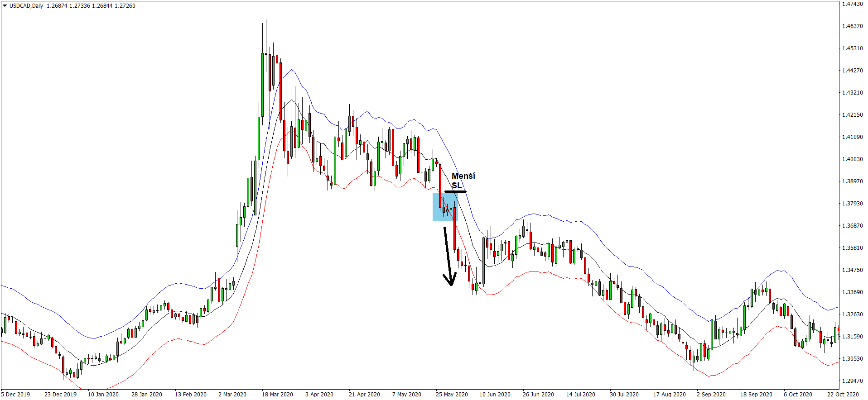Click the 22 Oct 2020 date label
868x400 pixels.
pyautogui.click(x=843, y=395)
